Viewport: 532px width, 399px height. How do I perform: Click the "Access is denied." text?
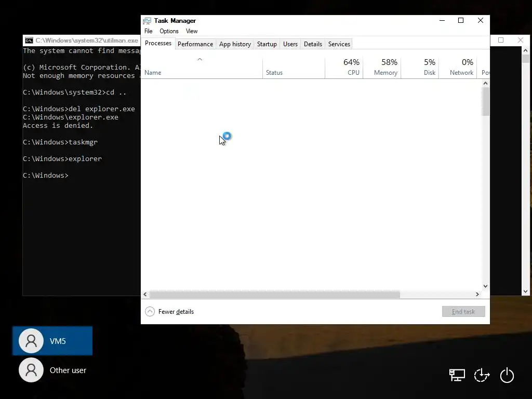pos(58,126)
